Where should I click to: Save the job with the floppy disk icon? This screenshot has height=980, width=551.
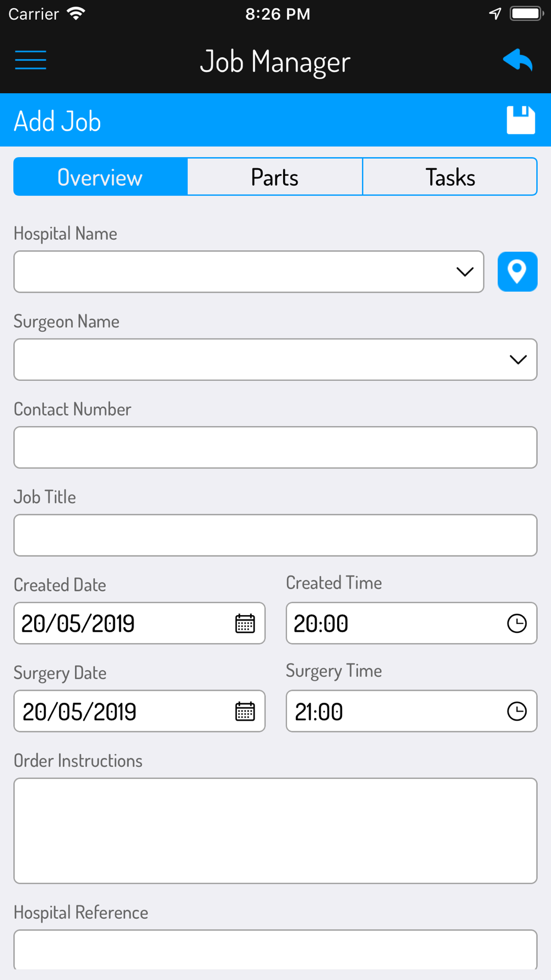point(521,120)
